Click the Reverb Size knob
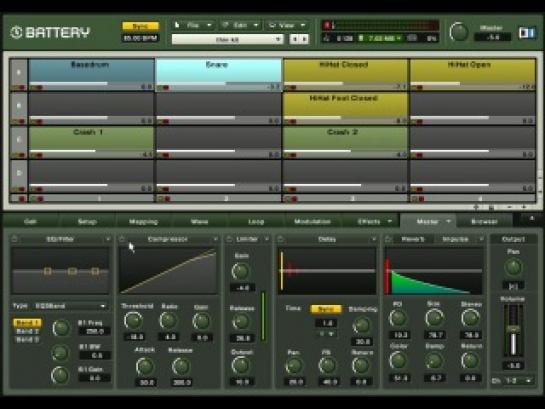Viewport: 545px width, 409px height. pyautogui.click(x=434, y=318)
